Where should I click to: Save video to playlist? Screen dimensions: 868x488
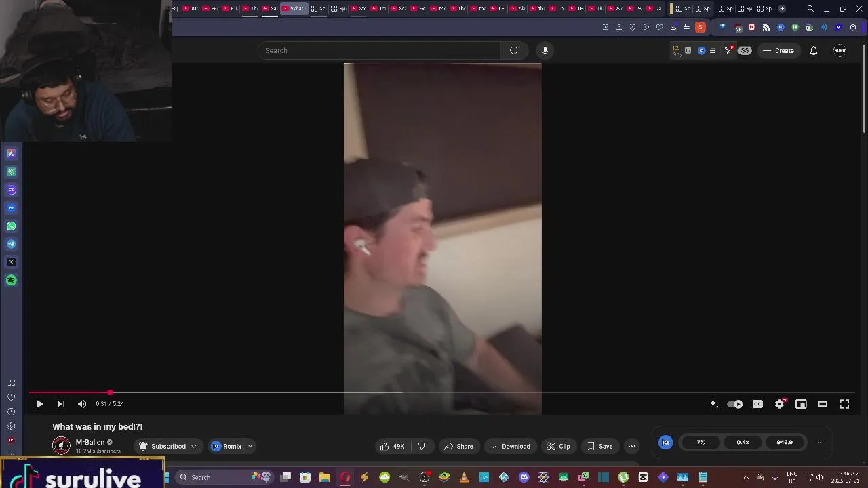[600, 446]
